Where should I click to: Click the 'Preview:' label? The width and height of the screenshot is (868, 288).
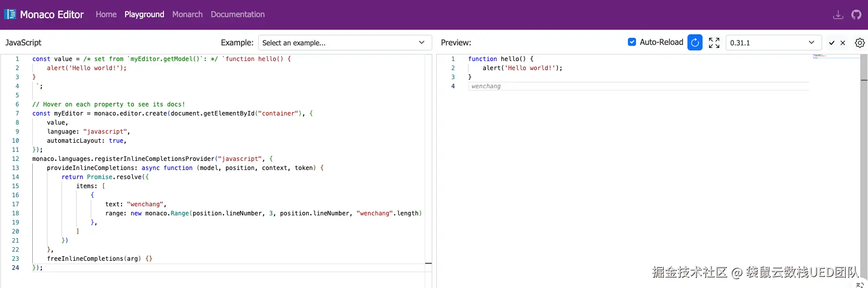[x=456, y=43]
